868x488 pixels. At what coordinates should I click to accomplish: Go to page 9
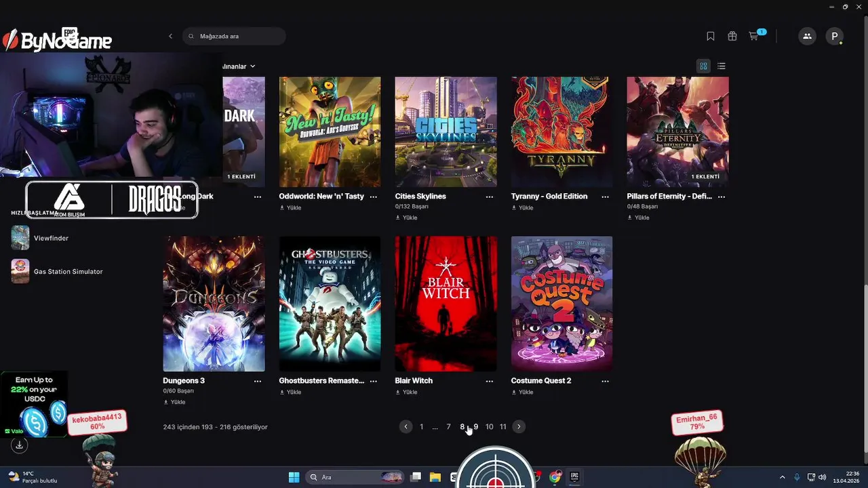(x=475, y=426)
